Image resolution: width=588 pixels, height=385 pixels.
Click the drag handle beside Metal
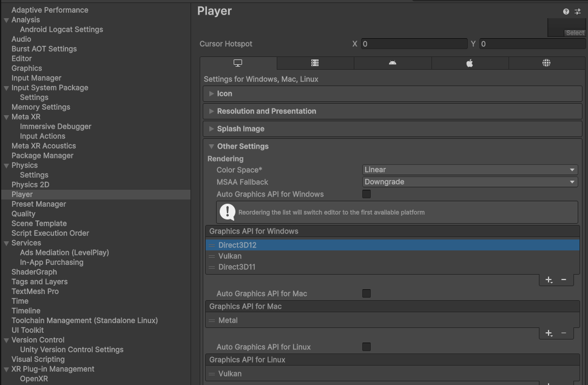point(212,321)
